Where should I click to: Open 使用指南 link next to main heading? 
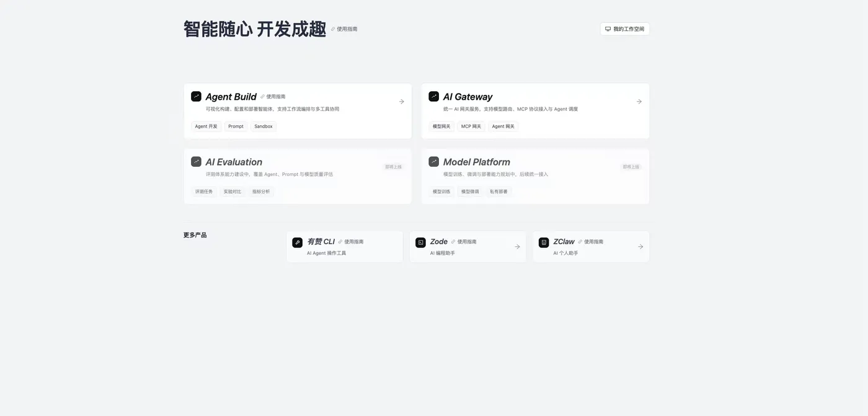coord(344,29)
